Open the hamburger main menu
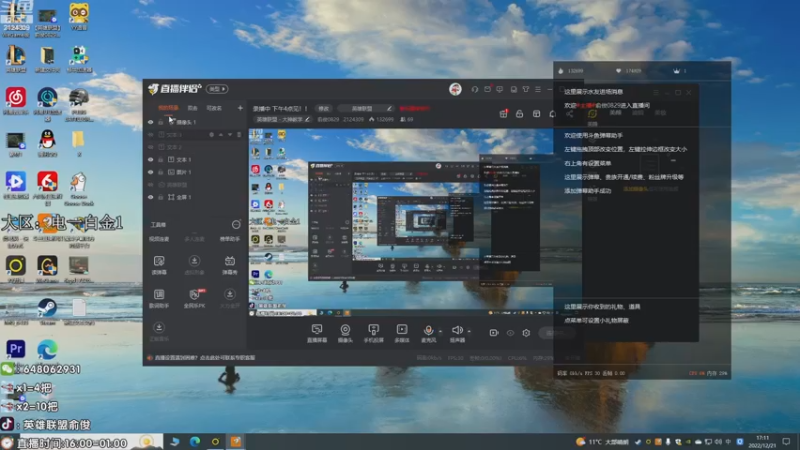The height and width of the screenshot is (450, 800). coord(538,89)
